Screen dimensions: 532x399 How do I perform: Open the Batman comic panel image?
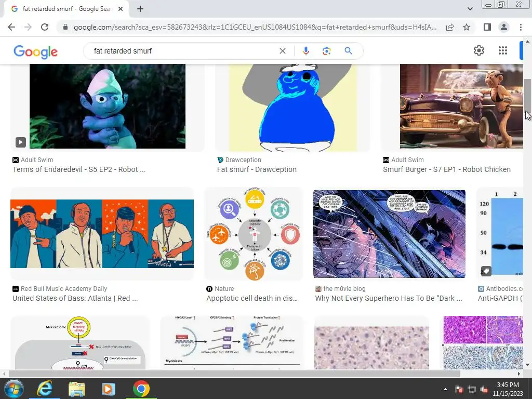[389, 234]
